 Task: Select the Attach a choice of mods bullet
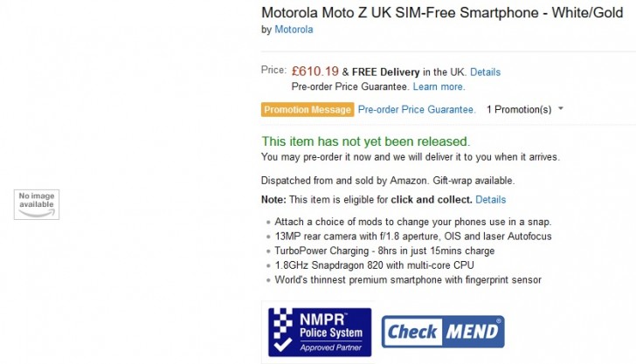click(x=412, y=222)
